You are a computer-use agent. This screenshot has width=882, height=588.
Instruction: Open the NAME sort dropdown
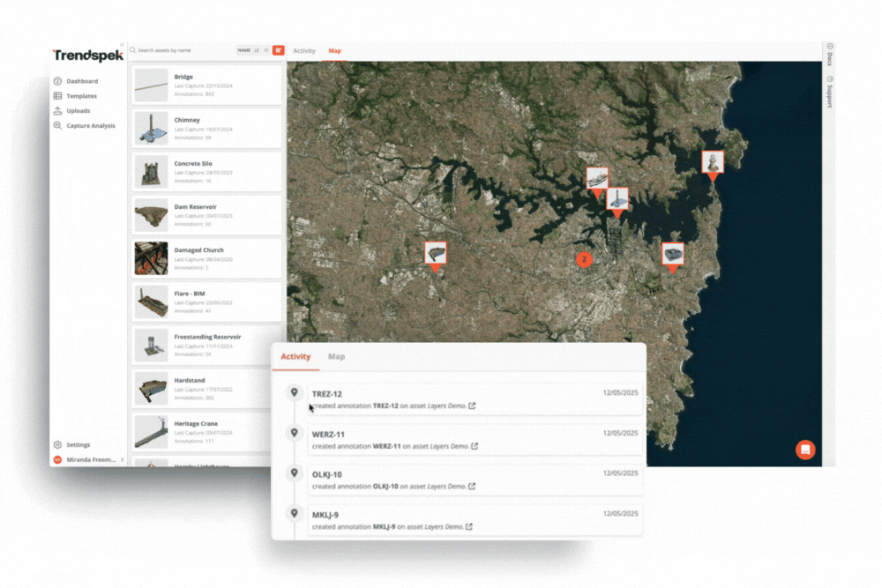tap(243, 50)
